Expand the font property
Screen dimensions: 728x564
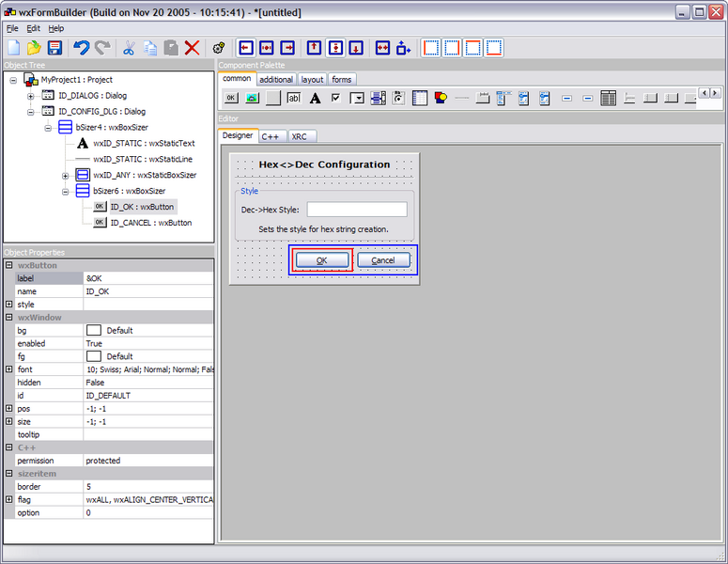click(x=8, y=369)
